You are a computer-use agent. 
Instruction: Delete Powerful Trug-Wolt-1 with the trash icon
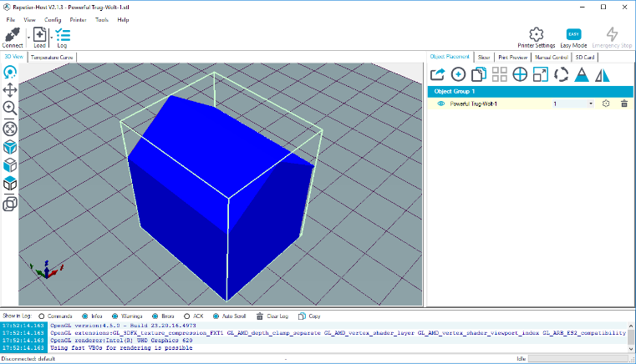click(624, 104)
